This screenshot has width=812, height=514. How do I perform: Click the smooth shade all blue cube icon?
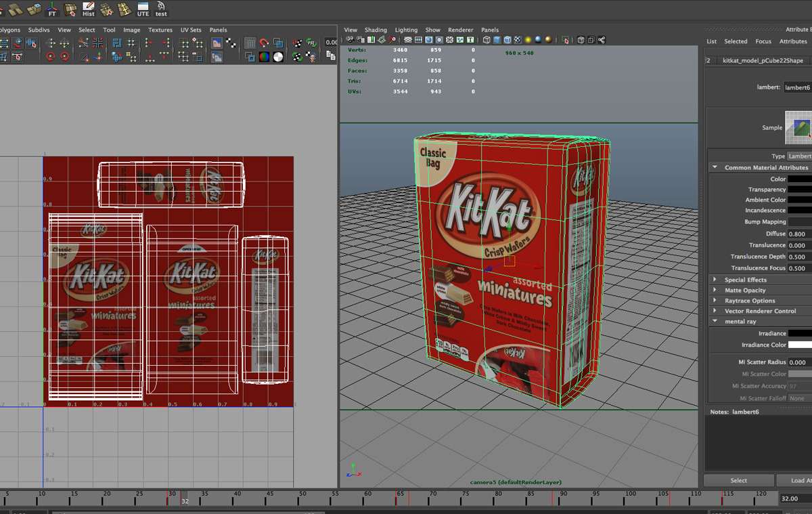[x=497, y=40]
